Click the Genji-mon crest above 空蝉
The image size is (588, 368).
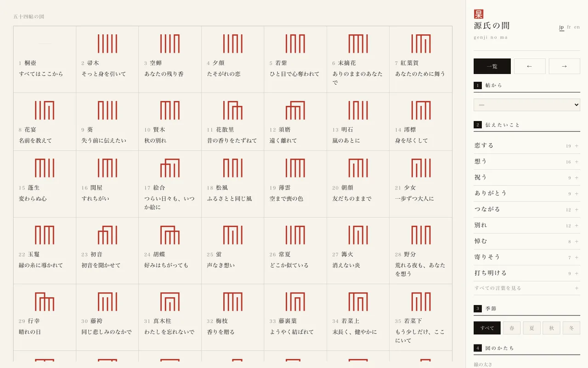click(x=170, y=44)
